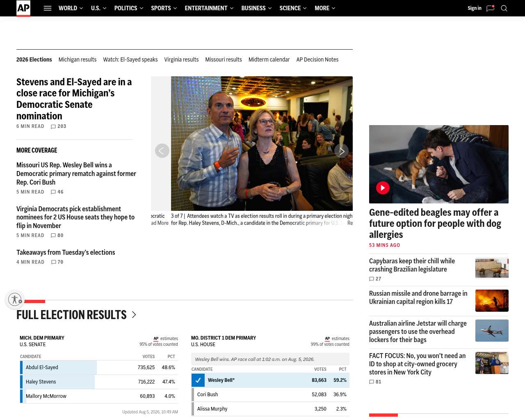The width and height of the screenshot is (525, 420).
Task: Open FACT FOCUS grocery stores ID story
Action: point(418,364)
